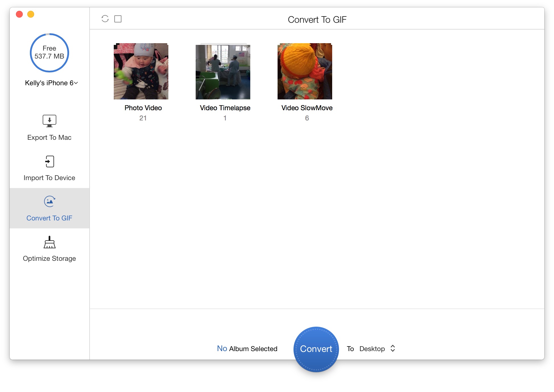Image resolution: width=554 pixels, height=392 pixels.
Task: Click the free storage circle indicator
Action: click(x=49, y=53)
